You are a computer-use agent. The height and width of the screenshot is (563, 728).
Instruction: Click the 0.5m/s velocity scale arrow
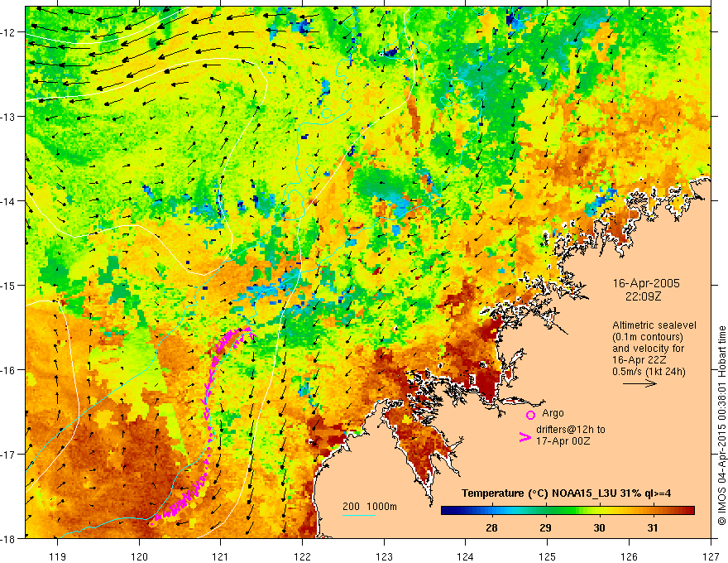click(639, 383)
